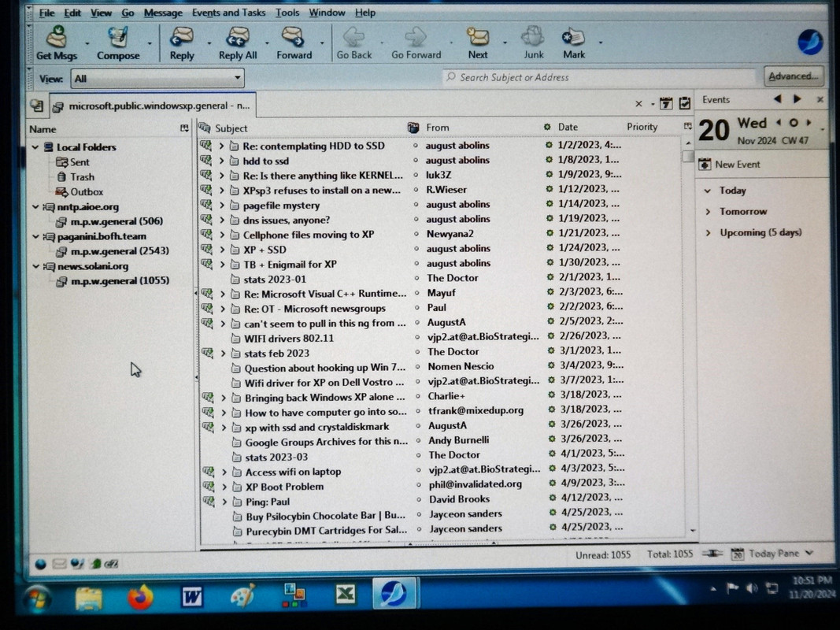Open Excel from the taskbar
The height and width of the screenshot is (630, 840).
[346, 595]
